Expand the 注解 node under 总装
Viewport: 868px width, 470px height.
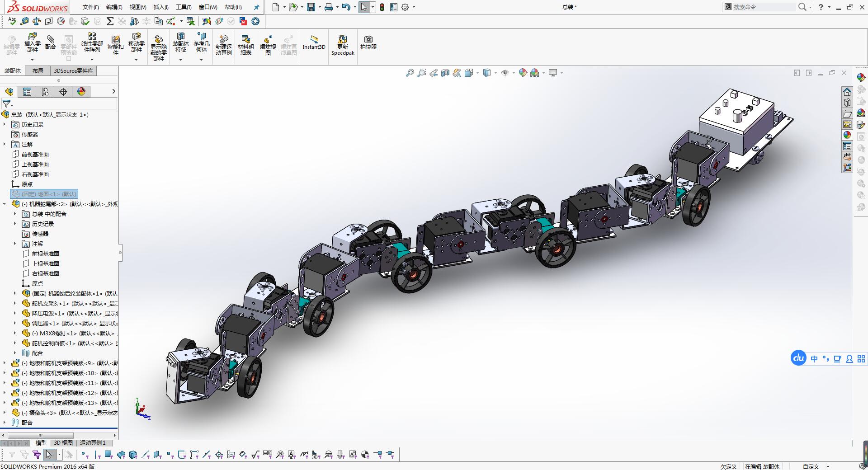(x=5, y=144)
